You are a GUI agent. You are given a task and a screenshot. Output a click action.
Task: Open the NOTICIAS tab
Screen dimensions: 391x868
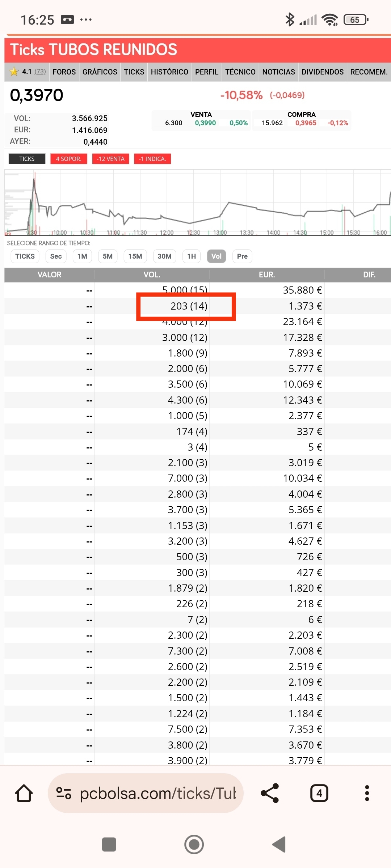coord(279,72)
